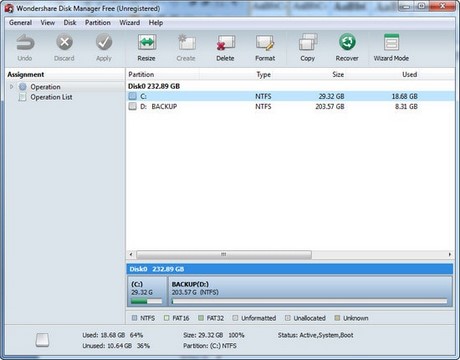Image resolution: width=460 pixels, height=360 pixels.
Task: Open the Help menu
Action: tap(156, 23)
